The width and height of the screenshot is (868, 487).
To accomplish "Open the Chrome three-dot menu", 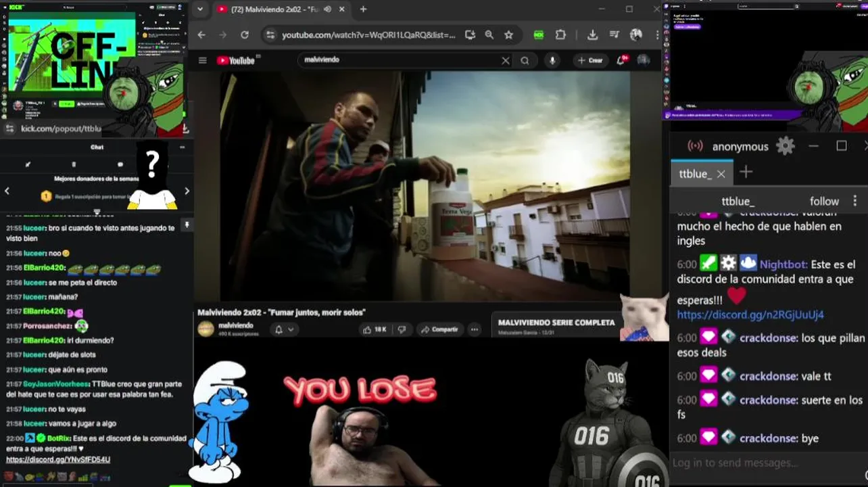I will [657, 35].
